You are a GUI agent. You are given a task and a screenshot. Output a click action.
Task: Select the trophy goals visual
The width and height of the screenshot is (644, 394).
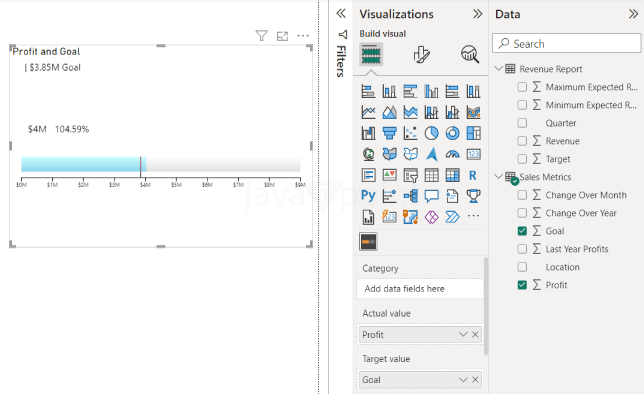tap(473, 196)
